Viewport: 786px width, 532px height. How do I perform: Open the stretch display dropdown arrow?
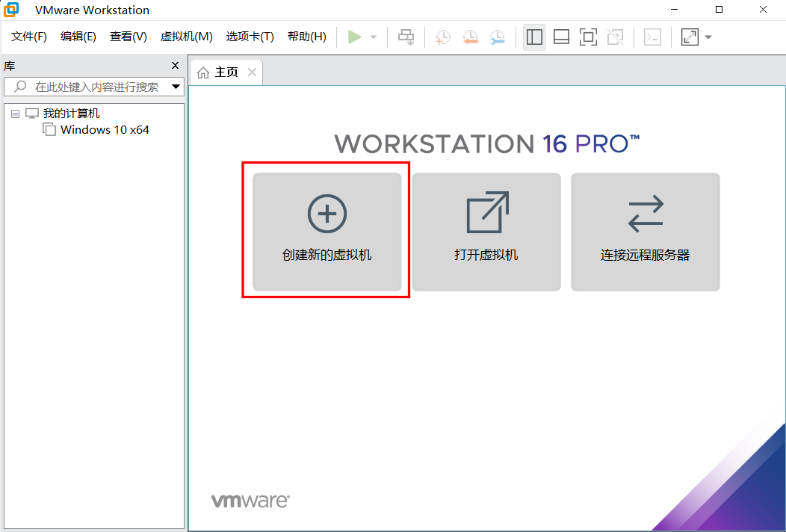point(708,37)
